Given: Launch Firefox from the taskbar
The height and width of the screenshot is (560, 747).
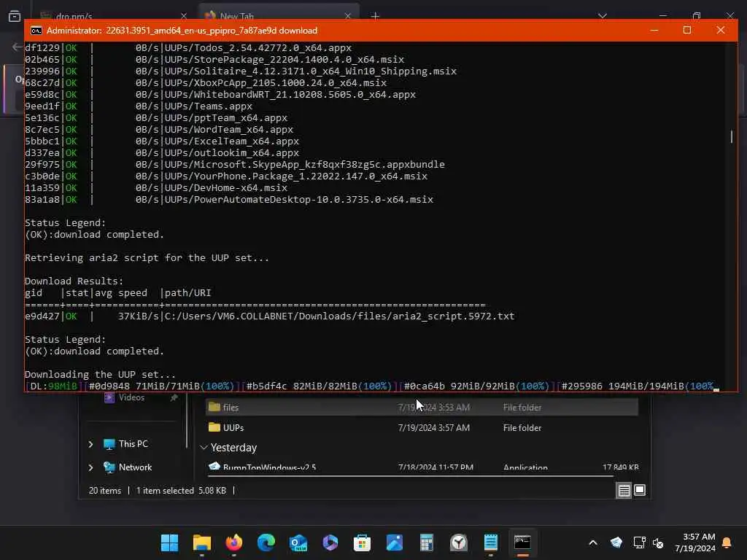Looking at the screenshot, I should click(234, 542).
